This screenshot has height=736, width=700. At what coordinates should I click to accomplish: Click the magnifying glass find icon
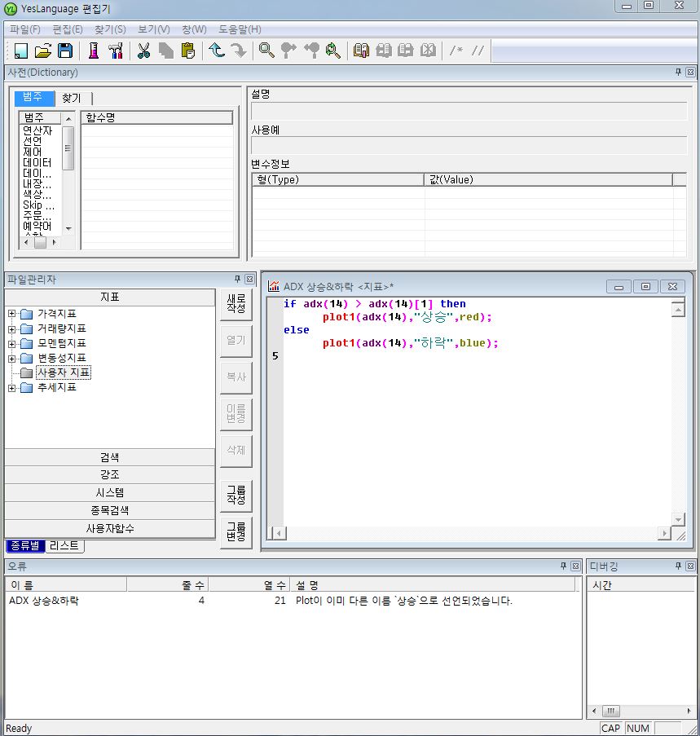(266, 51)
